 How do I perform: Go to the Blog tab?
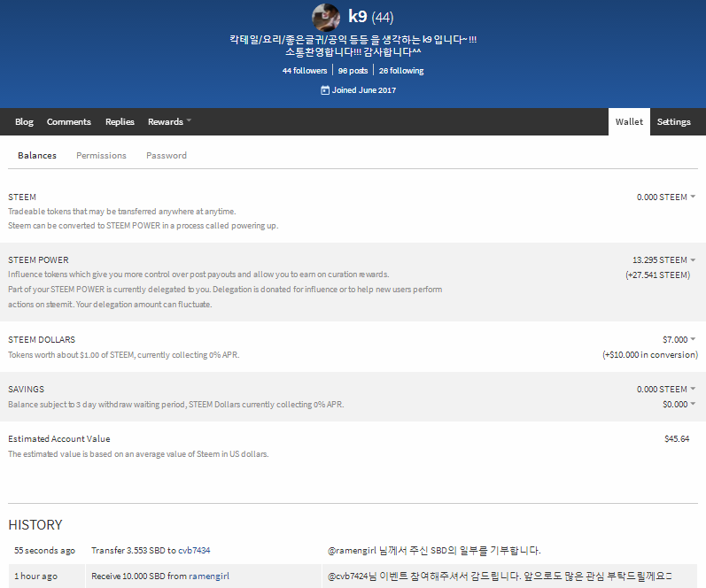[x=24, y=121]
